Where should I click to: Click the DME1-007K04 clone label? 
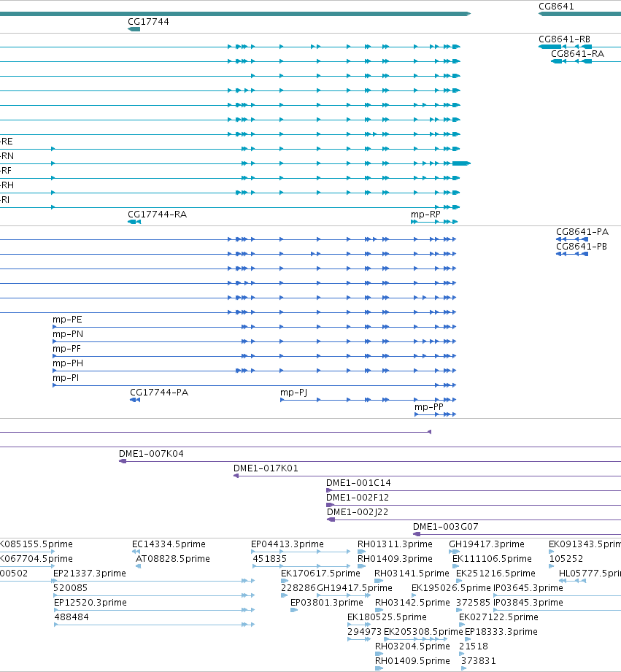pos(151,453)
